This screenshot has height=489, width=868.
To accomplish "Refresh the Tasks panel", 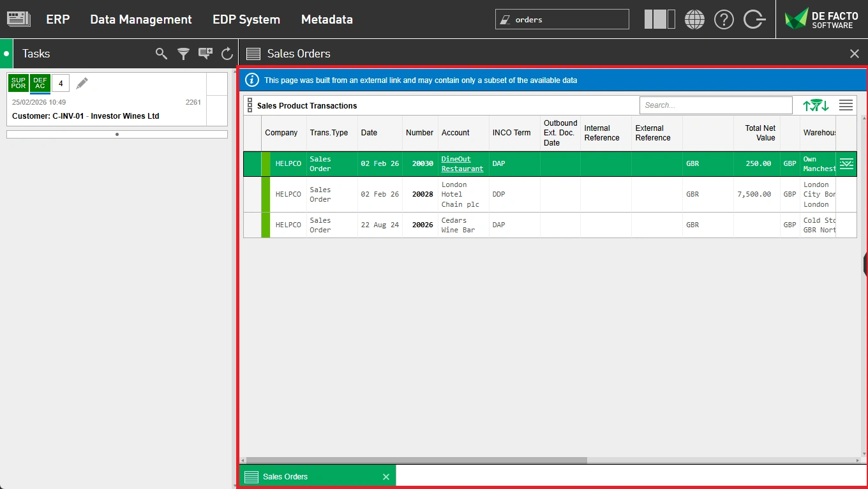I will [227, 54].
